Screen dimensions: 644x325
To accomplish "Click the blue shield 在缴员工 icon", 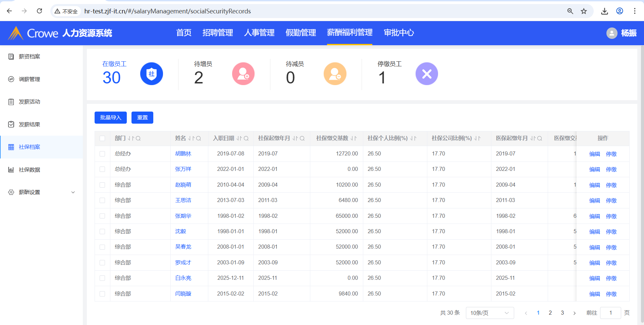I will pyautogui.click(x=151, y=74).
